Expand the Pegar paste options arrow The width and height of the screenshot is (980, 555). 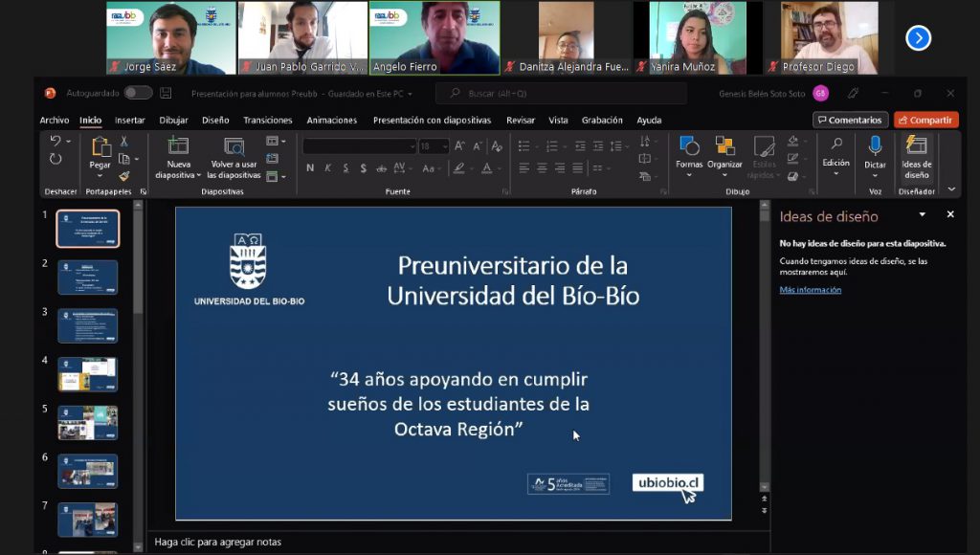pos(100,176)
